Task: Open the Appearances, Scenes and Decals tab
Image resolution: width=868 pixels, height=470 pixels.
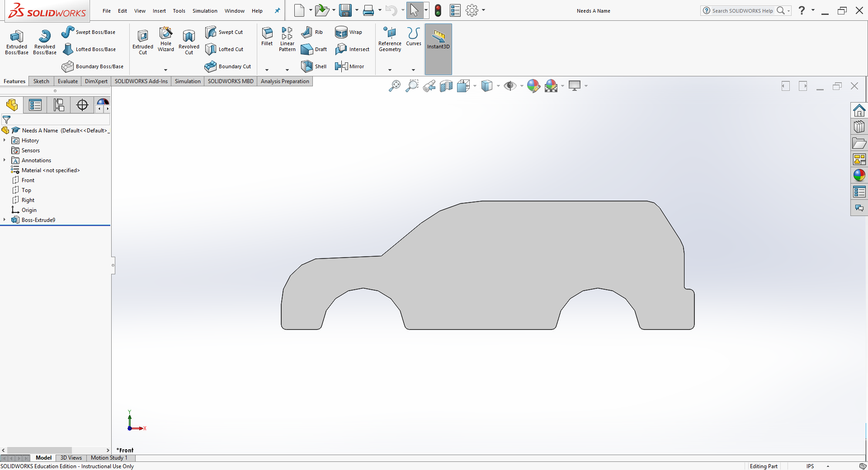Action: tap(859, 175)
